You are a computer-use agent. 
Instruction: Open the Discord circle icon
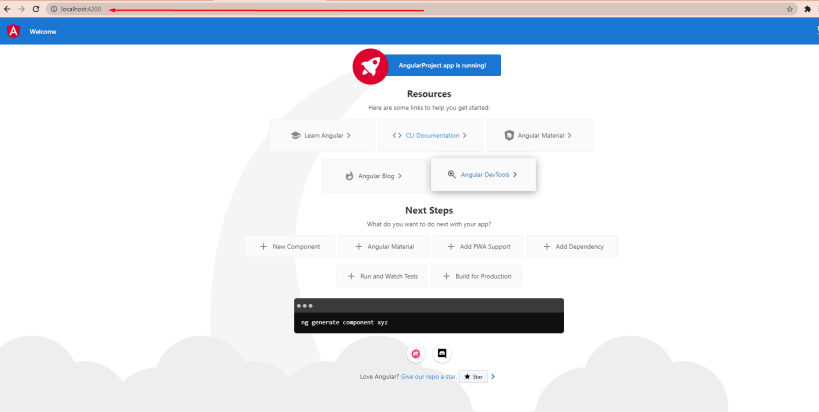tap(442, 354)
